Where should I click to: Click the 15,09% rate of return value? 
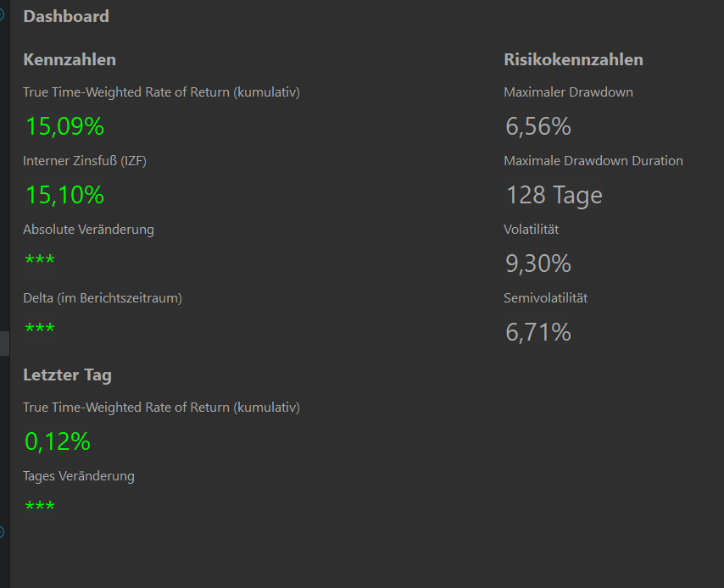(64, 126)
